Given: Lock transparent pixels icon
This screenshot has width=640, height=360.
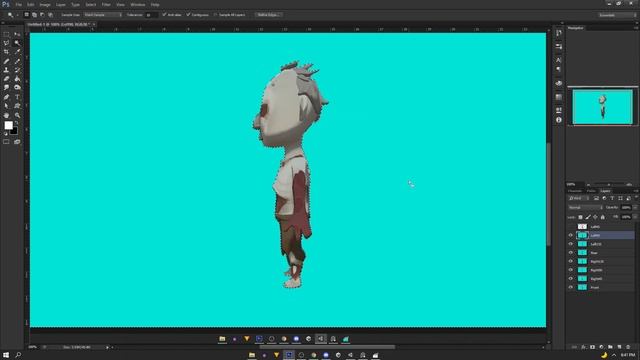Looking at the screenshot, I should (x=580, y=217).
